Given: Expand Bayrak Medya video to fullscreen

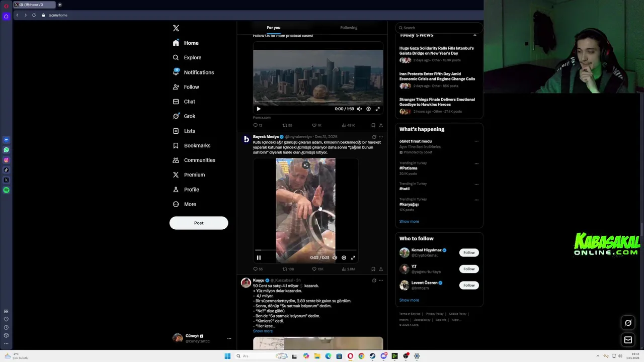Looking at the screenshot, I should (x=353, y=257).
